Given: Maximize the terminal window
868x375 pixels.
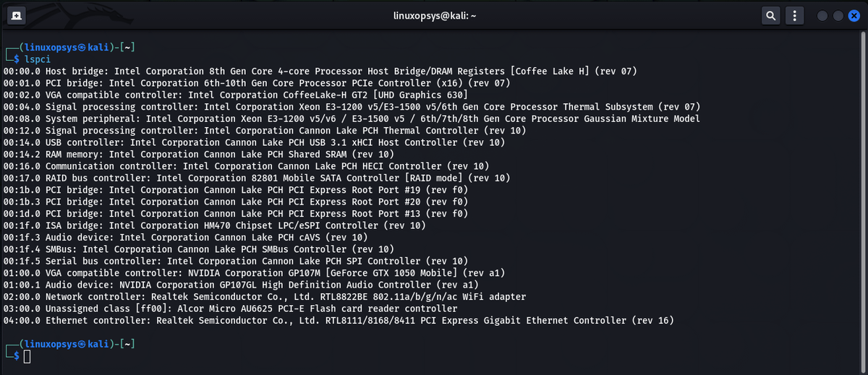Looking at the screenshot, I should tap(838, 15).
